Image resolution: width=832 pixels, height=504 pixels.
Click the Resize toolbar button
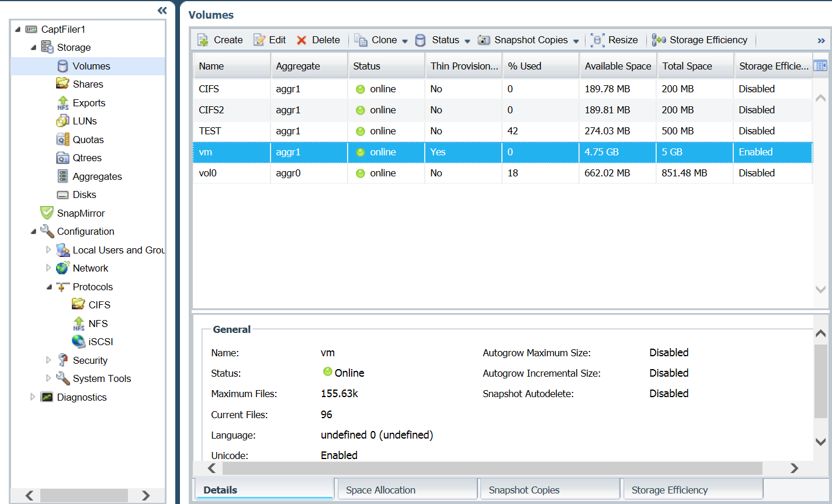tap(614, 40)
